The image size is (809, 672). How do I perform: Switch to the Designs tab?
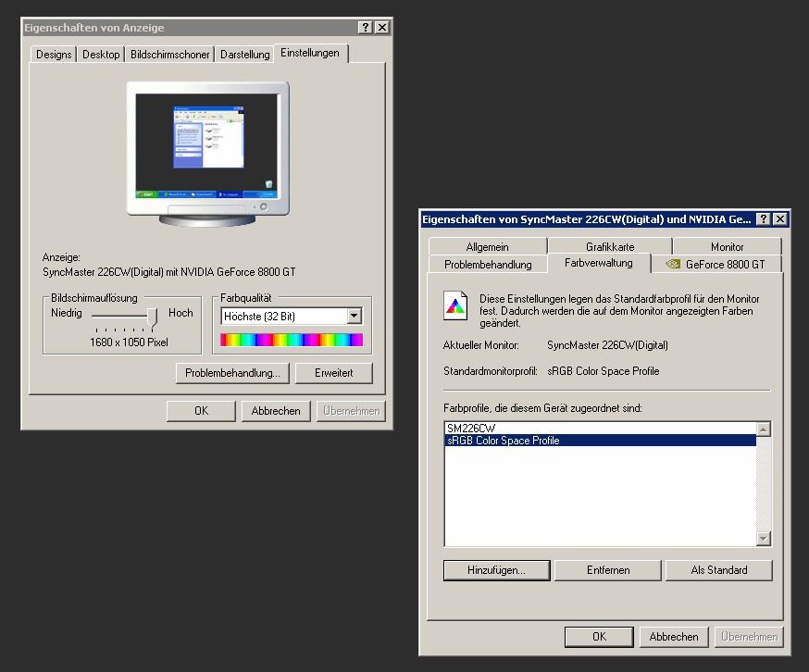point(54,55)
